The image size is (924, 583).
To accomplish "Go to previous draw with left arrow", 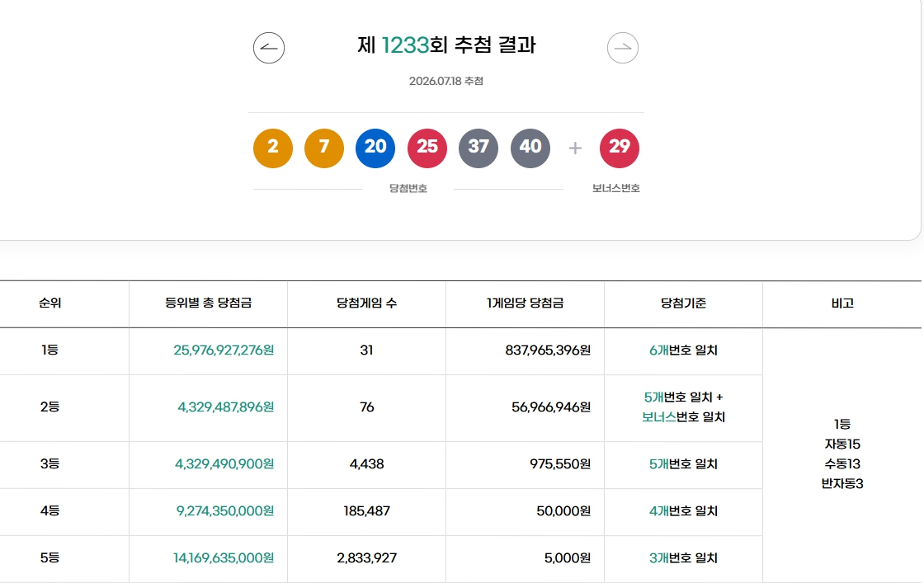I will pos(269,48).
